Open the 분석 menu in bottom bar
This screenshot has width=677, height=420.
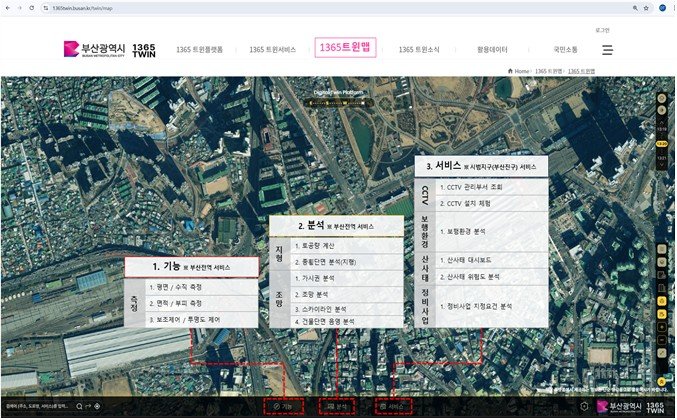point(336,406)
